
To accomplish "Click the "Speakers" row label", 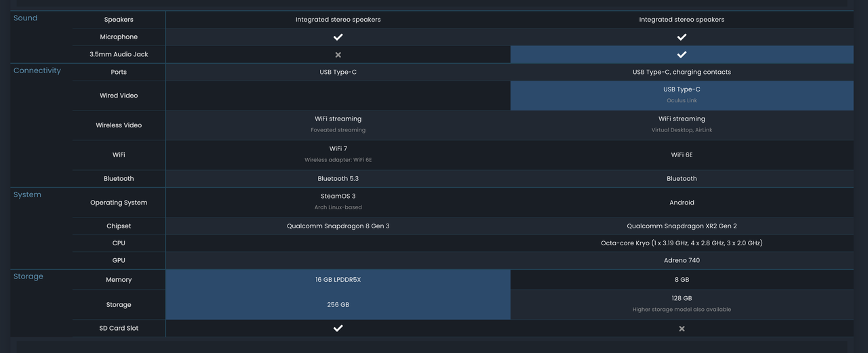I will click(119, 20).
